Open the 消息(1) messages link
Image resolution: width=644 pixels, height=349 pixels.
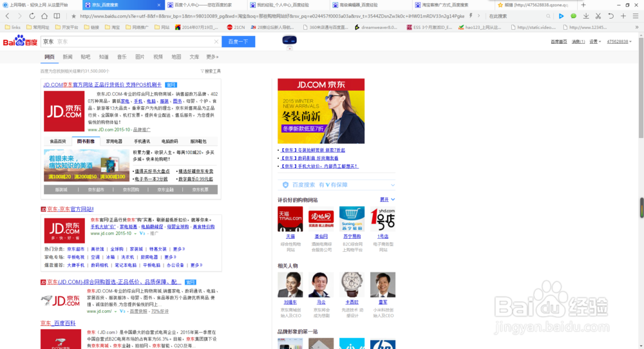(x=578, y=41)
